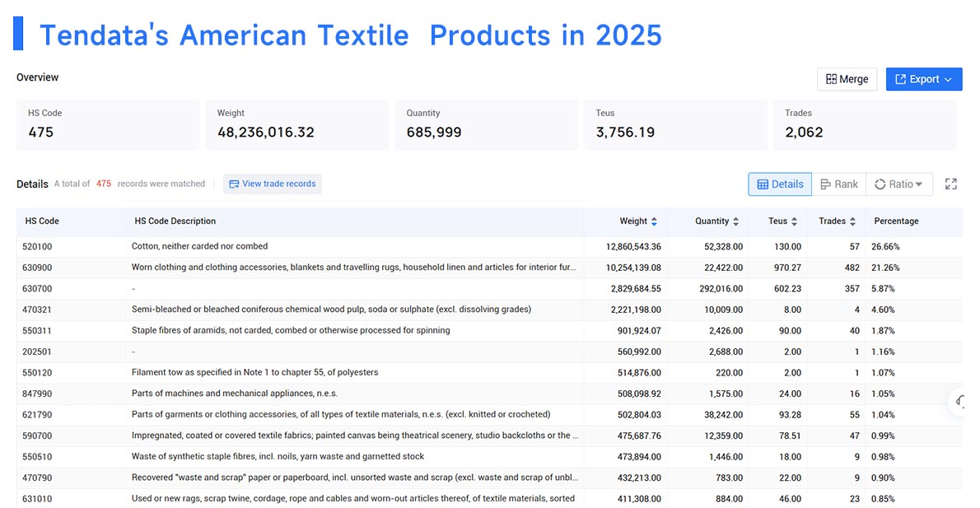The image size is (980, 508).
Task: Select 'Filament tow as specified' description
Action: [254, 372]
